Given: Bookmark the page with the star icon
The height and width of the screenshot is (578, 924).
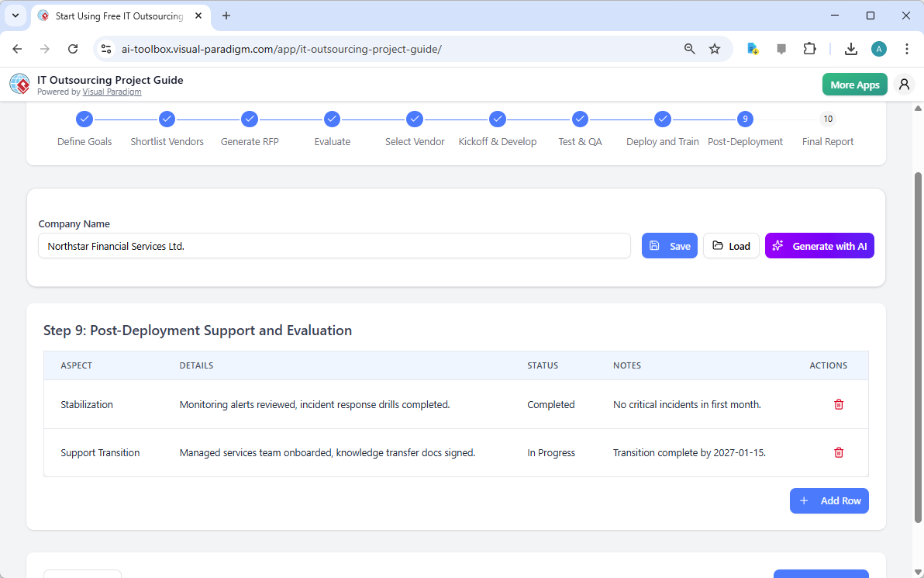Looking at the screenshot, I should coord(714,48).
